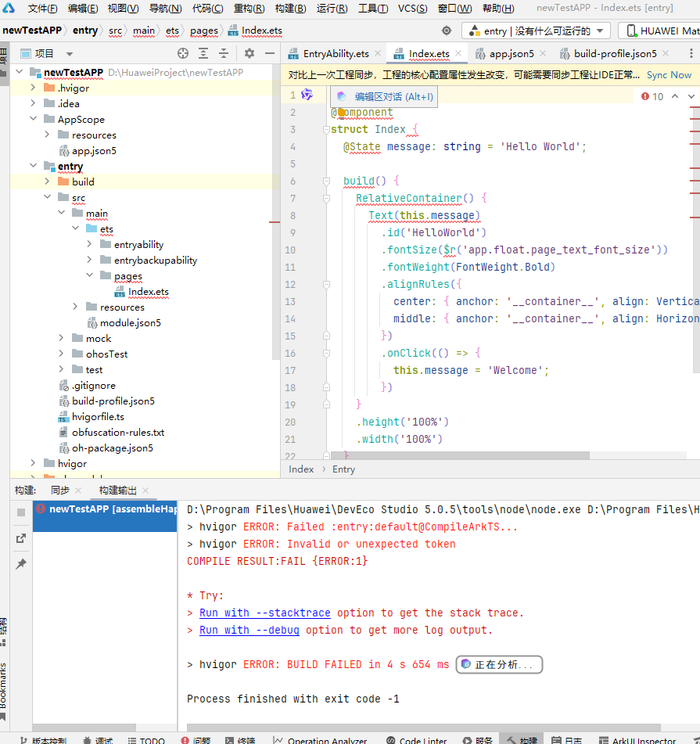Image resolution: width=700 pixels, height=744 pixels.
Task: Select module.json5 in the project tree
Action: coord(130,323)
